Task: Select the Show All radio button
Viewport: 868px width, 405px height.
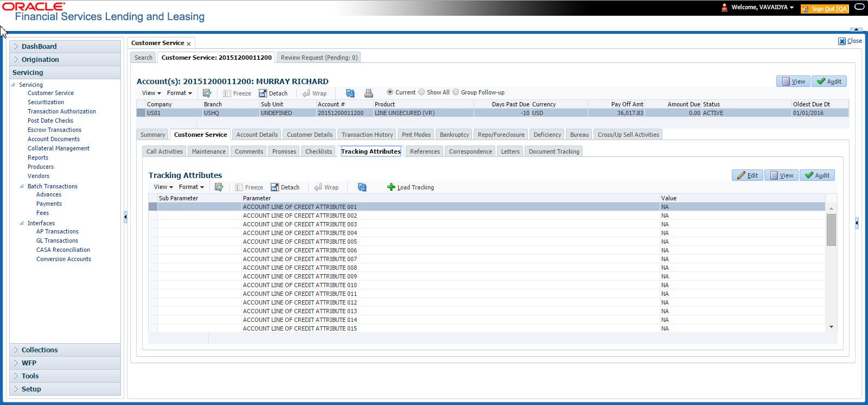Action: 421,92
